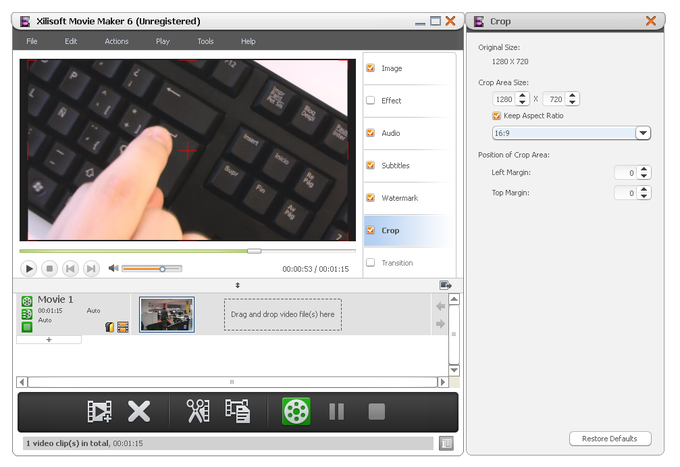The height and width of the screenshot is (467, 680).
Task: Click the volume slider knob
Action: (x=162, y=269)
